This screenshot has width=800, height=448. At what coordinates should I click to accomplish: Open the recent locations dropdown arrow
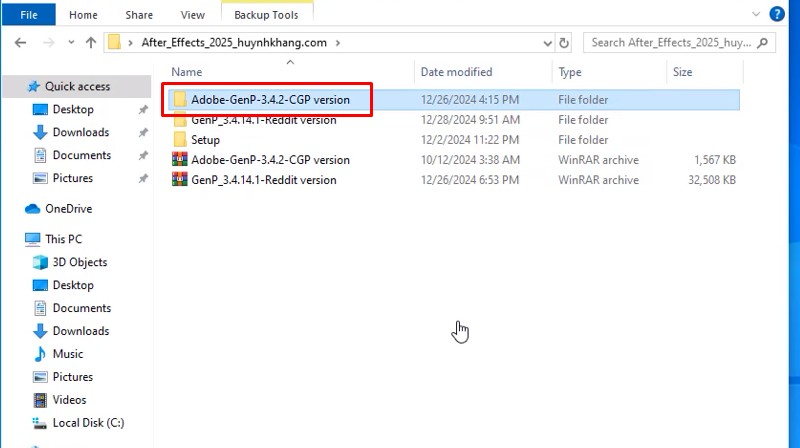click(x=70, y=43)
